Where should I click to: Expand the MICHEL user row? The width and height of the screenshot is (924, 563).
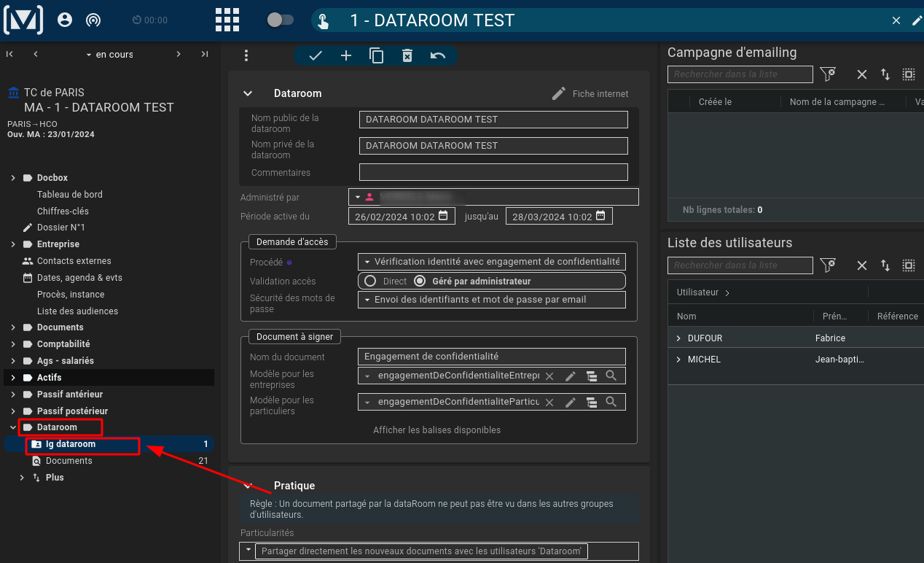click(x=678, y=360)
